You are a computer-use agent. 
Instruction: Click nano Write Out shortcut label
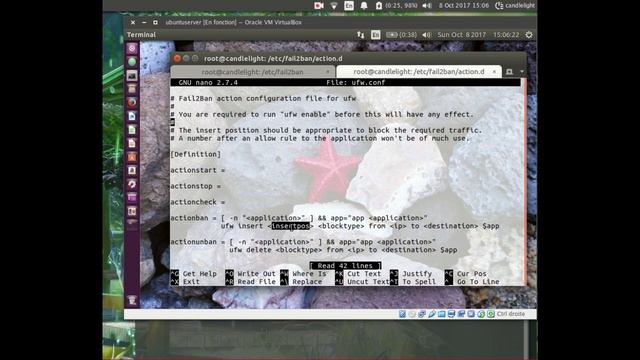[256, 274]
